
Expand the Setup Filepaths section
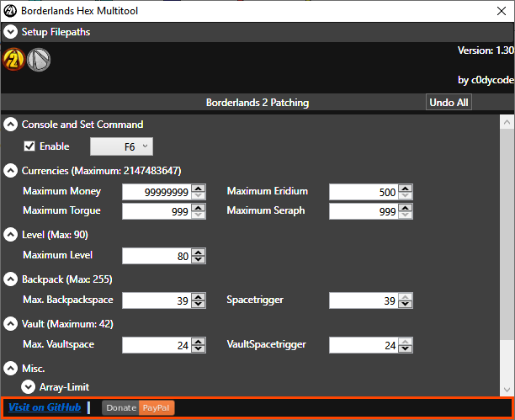[10, 32]
